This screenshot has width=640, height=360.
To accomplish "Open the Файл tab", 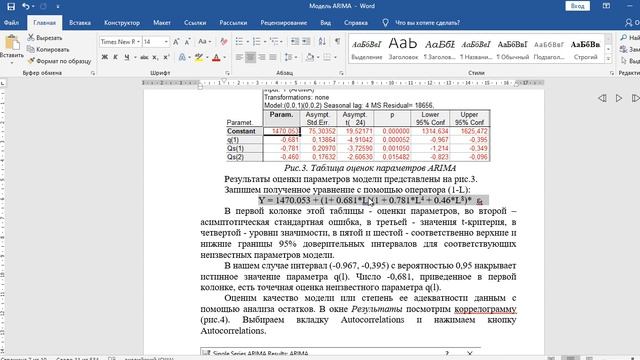I will pyautogui.click(x=11, y=23).
